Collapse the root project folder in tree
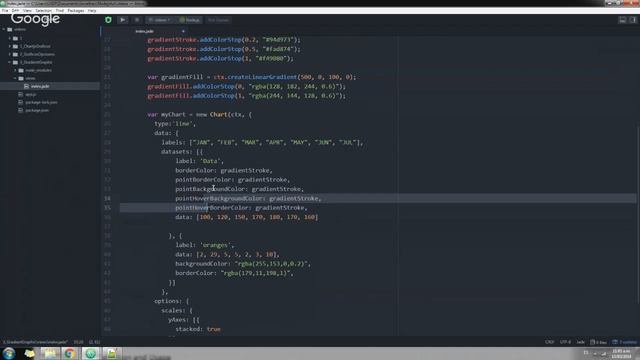 pos(4,29)
